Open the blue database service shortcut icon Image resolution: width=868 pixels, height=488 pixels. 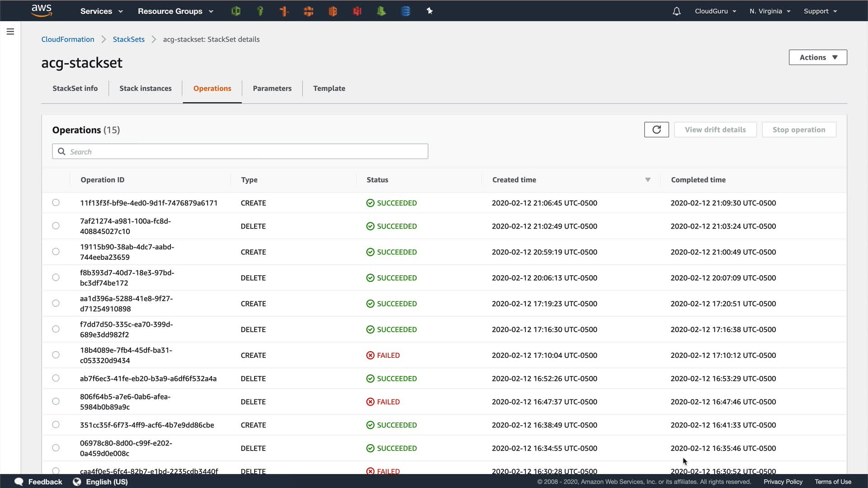(406, 11)
